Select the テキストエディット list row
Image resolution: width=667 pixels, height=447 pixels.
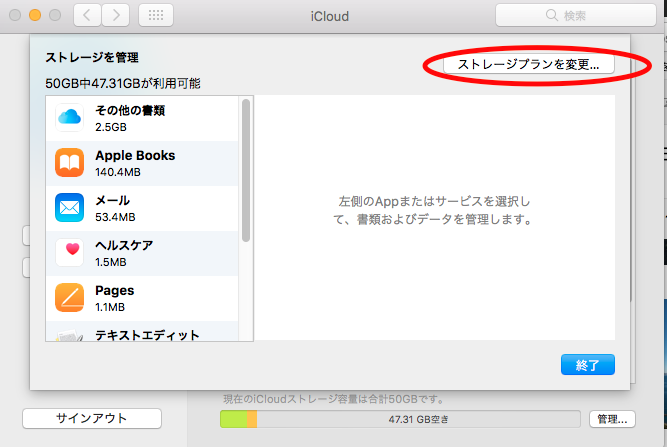(x=142, y=331)
